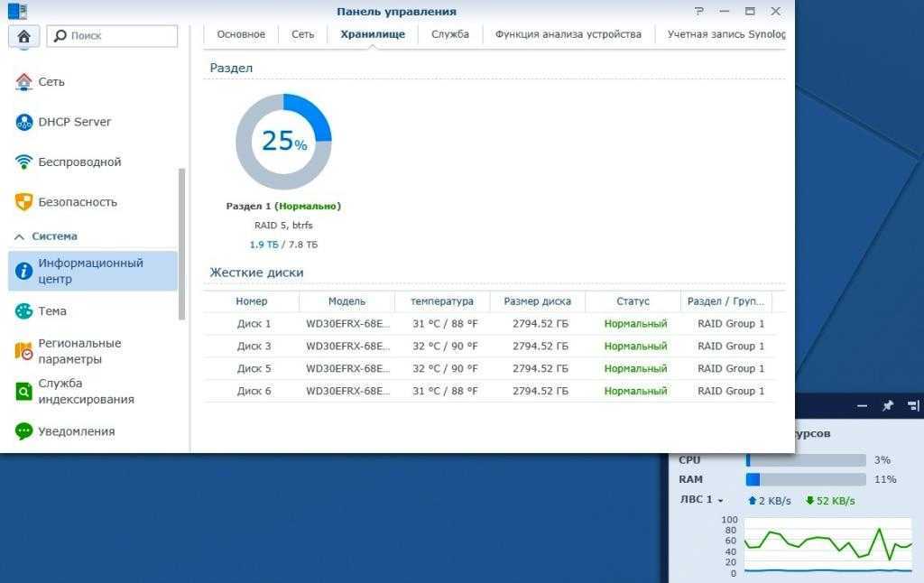Click the widget panel settings icon
Viewport: 924px width, 583px height.
(912, 406)
